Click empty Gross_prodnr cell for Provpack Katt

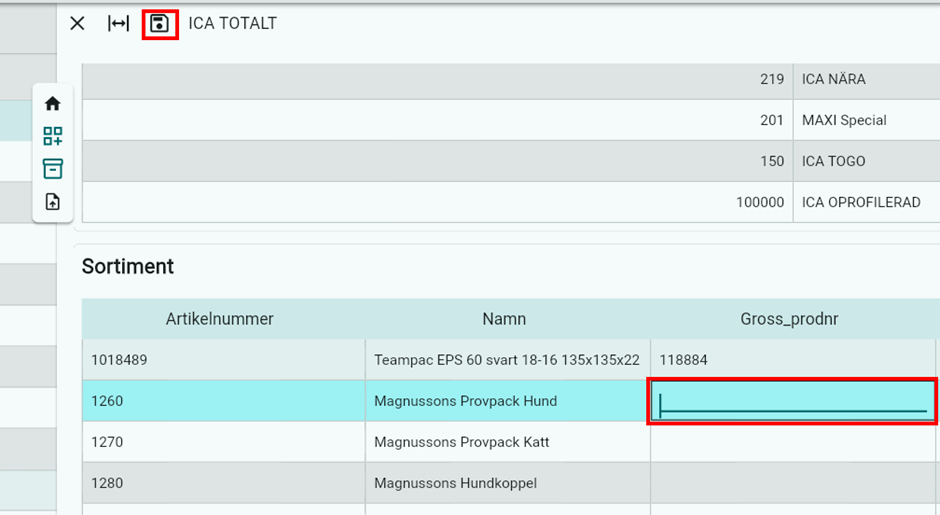[x=793, y=442]
